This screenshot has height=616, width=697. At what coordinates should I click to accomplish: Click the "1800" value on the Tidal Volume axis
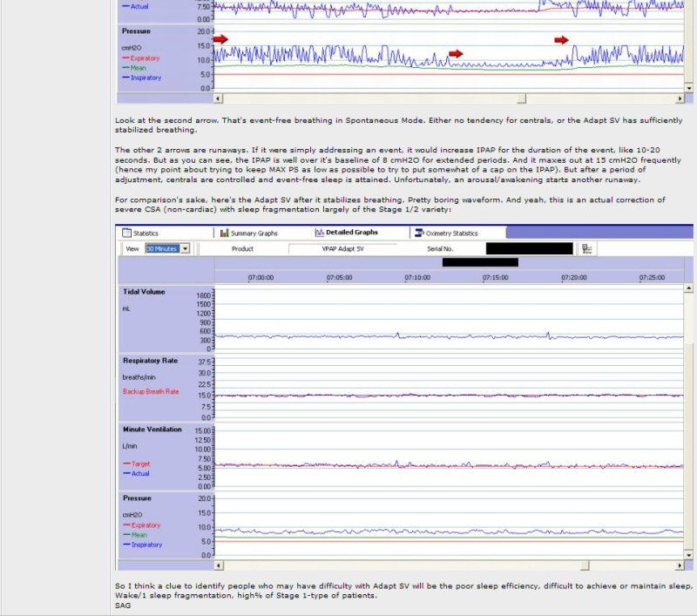click(x=203, y=295)
